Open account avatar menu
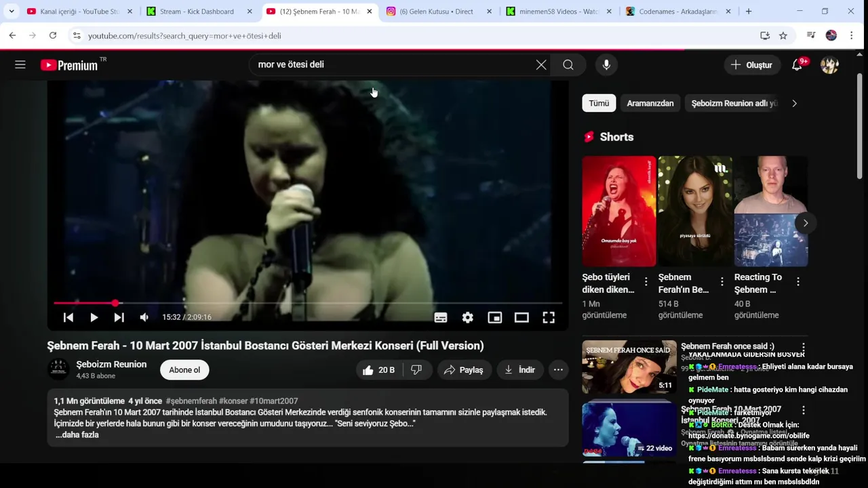Viewport: 868px width, 488px height. [x=829, y=65]
